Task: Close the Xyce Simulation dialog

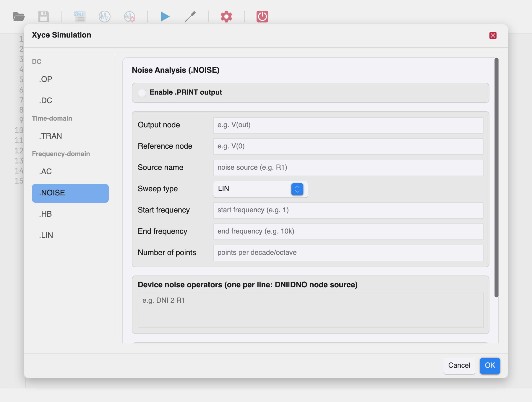Action: tap(493, 35)
